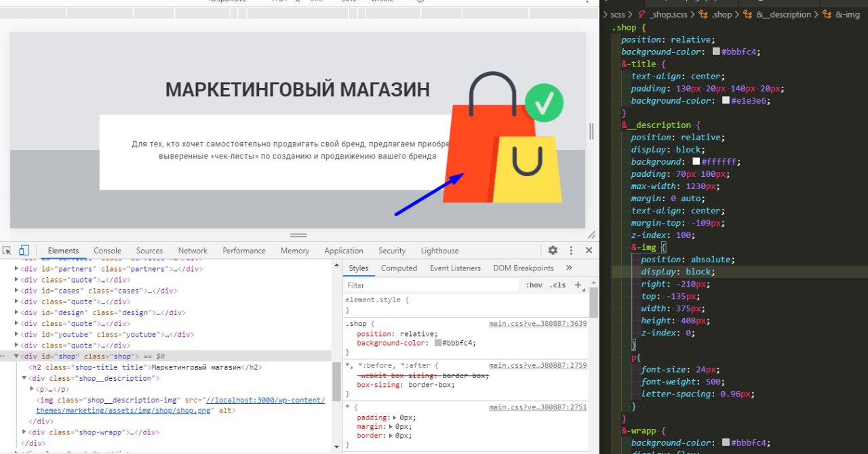The width and height of the screenshot is (868, 454).
Task: Open the Memory tab
Action: pyautogui.click(x=295, y=251)
